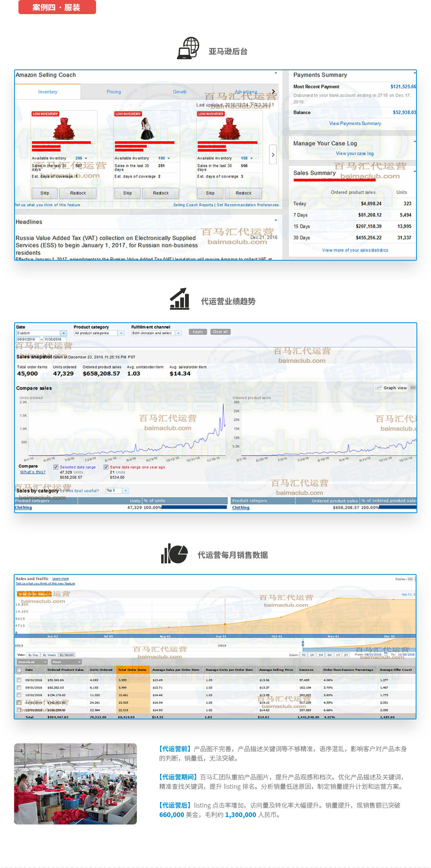Check the 08/01/2016 row checkbox
Image resolution: width=431 pixels, height=868 pixels.
tap(19, 680)
